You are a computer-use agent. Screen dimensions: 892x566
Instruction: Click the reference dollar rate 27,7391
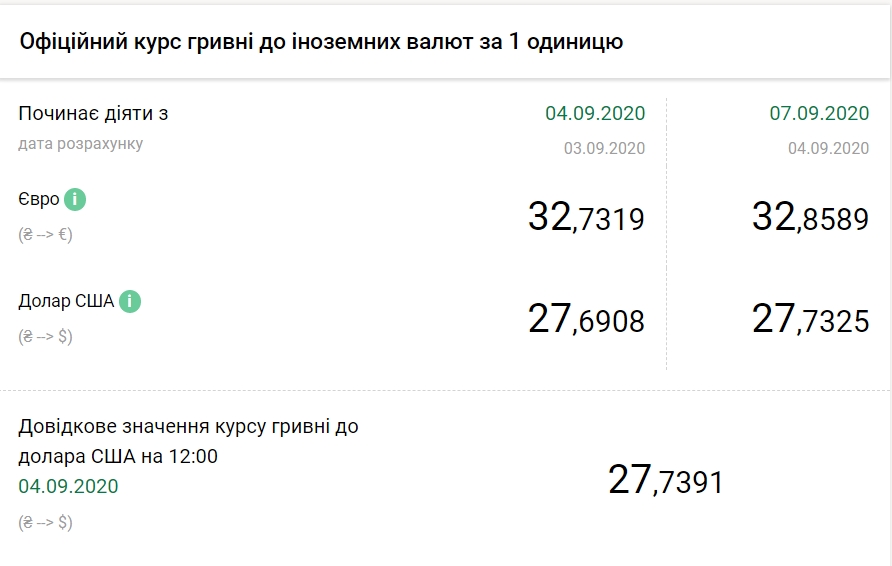(x=665, y=481)
